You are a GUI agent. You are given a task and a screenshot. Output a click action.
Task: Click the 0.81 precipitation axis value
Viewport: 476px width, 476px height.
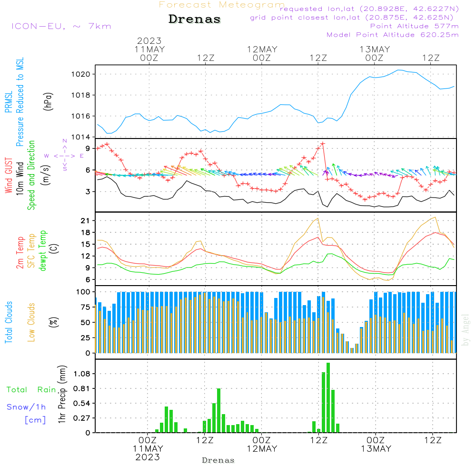(82, 388)
